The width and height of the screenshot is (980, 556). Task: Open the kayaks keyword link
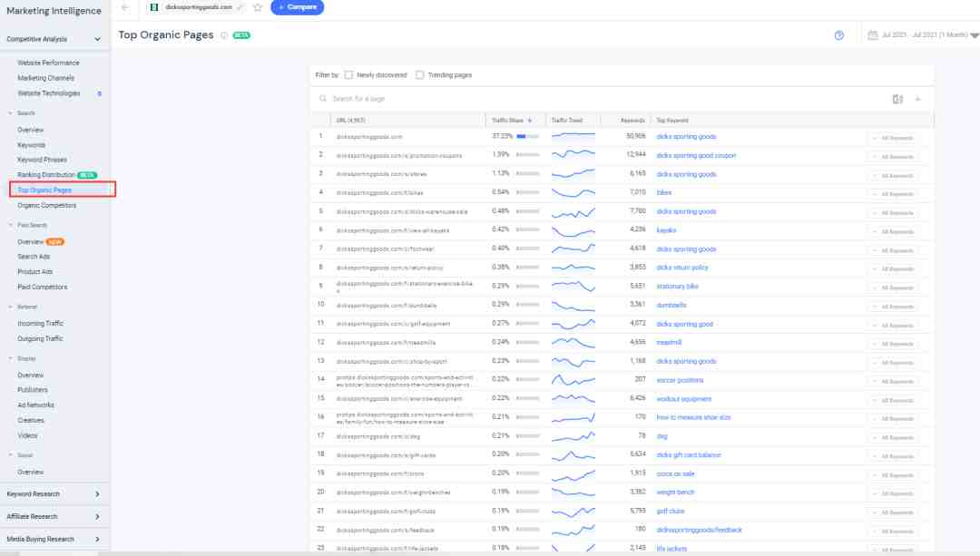666,230
